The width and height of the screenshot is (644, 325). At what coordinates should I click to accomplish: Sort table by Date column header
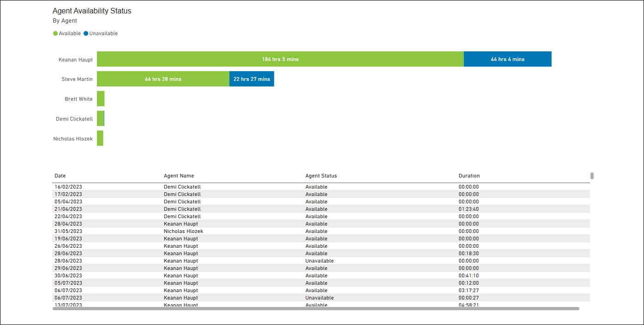pos(60,176)
